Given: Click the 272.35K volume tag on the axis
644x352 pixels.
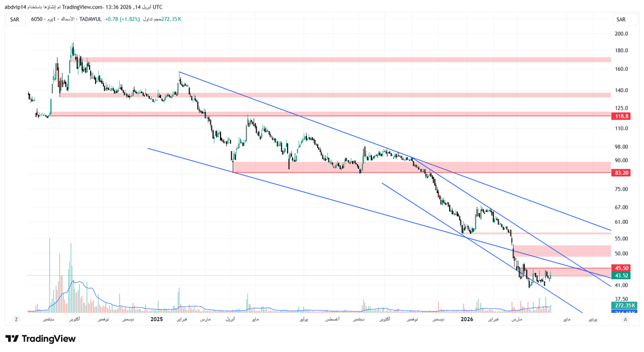Looking at the screenshot, I should (x=624, y=305).
